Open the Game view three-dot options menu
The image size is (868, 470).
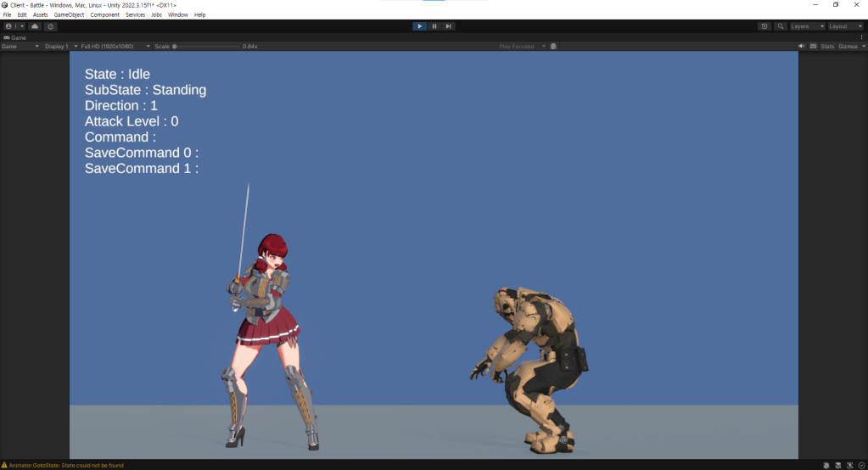[862, 37]
